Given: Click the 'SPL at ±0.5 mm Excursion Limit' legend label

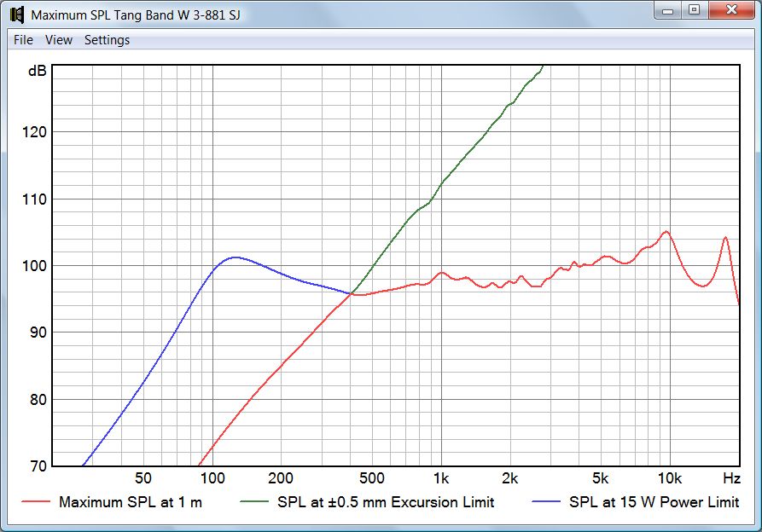Looking at the screenshot, I should click(x=386, y=502).
